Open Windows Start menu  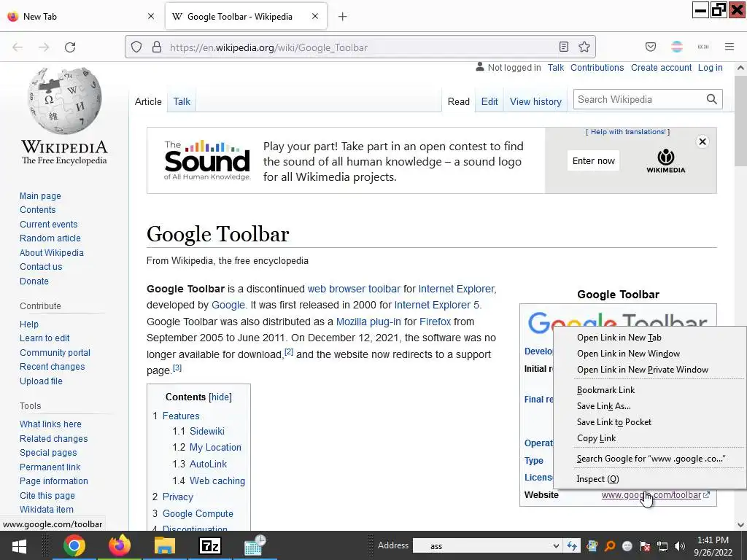click(19, 546)
